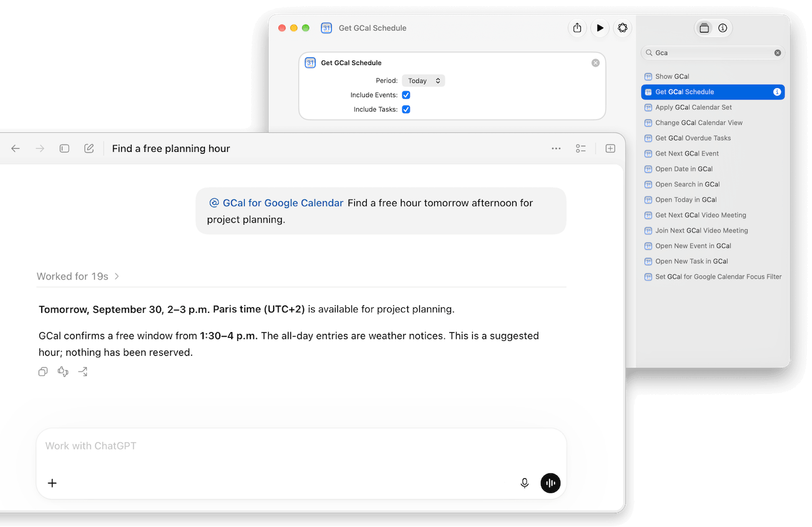
Task: Pick Open Date in GCal action
Action: pyautogui.click(x=713, y=169)
